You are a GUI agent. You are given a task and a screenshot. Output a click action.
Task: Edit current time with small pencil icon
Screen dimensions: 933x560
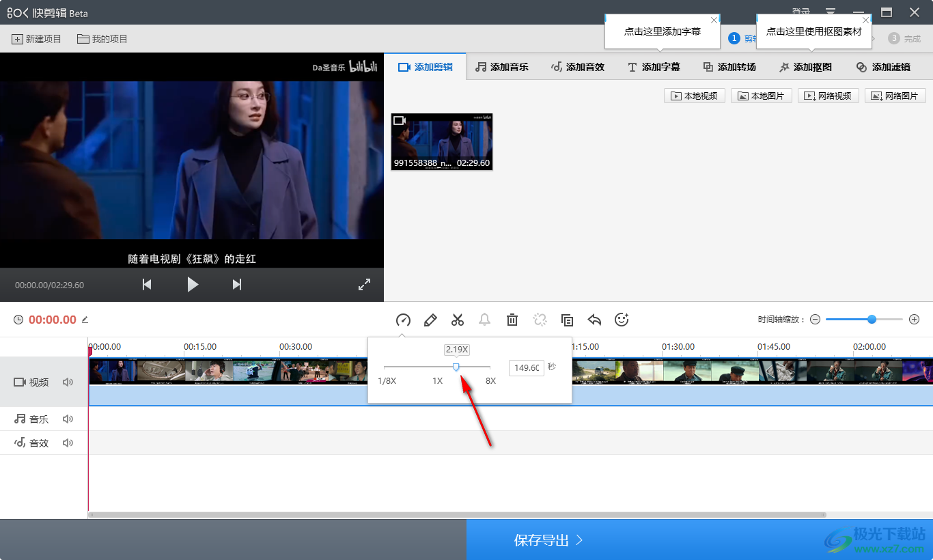tap(85, 320)
